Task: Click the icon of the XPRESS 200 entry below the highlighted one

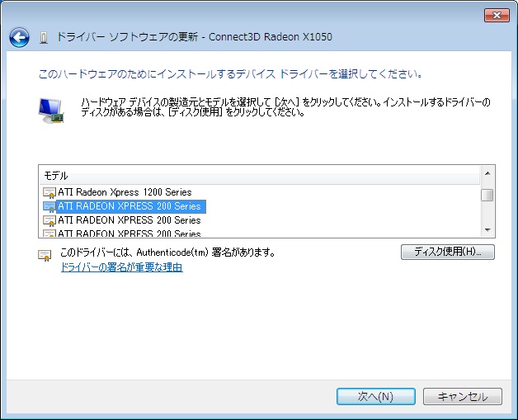Action: click(49, 220)
